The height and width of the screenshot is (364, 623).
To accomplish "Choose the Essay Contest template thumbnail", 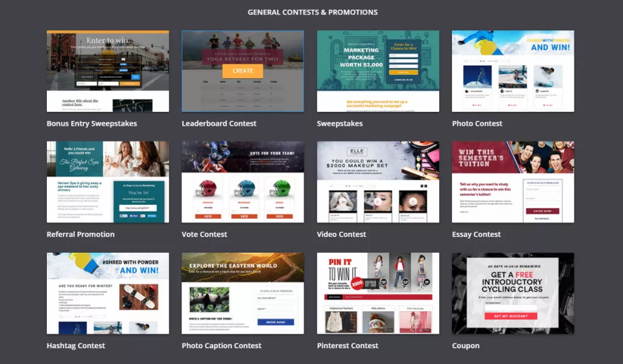I will point(513,182).
